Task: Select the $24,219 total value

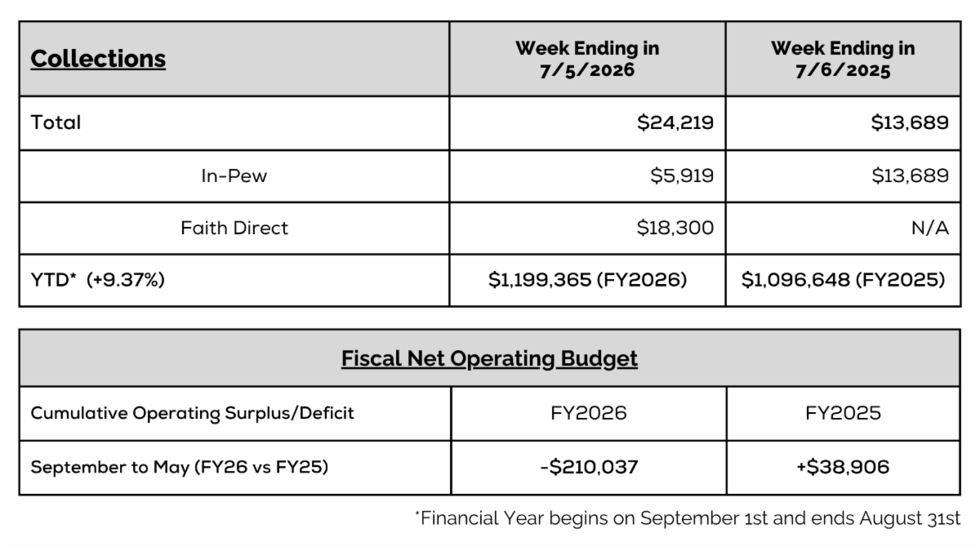Action: click(675, 122)
